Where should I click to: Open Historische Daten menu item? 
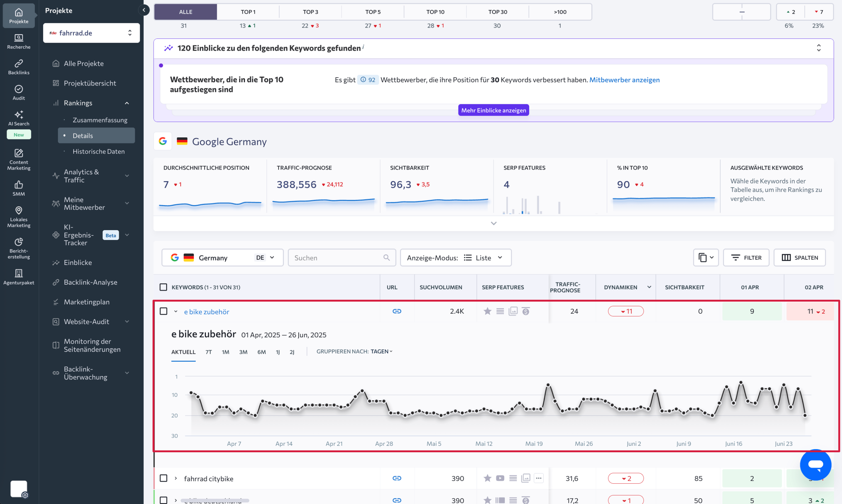point(98,152)
